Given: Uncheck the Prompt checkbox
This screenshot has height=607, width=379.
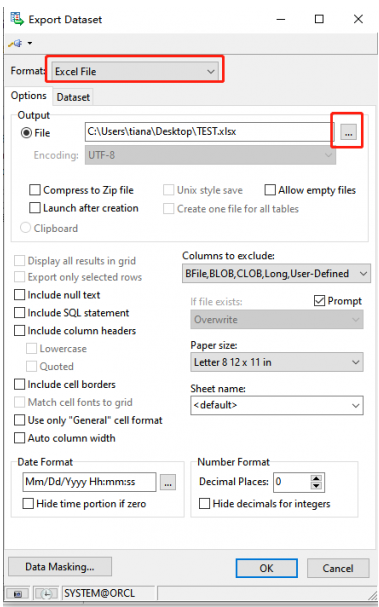Looking at the screenshot, I should point(319,301).
